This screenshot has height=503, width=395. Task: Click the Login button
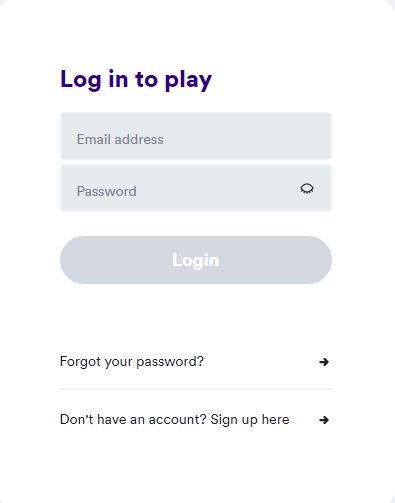click(196, 260)
